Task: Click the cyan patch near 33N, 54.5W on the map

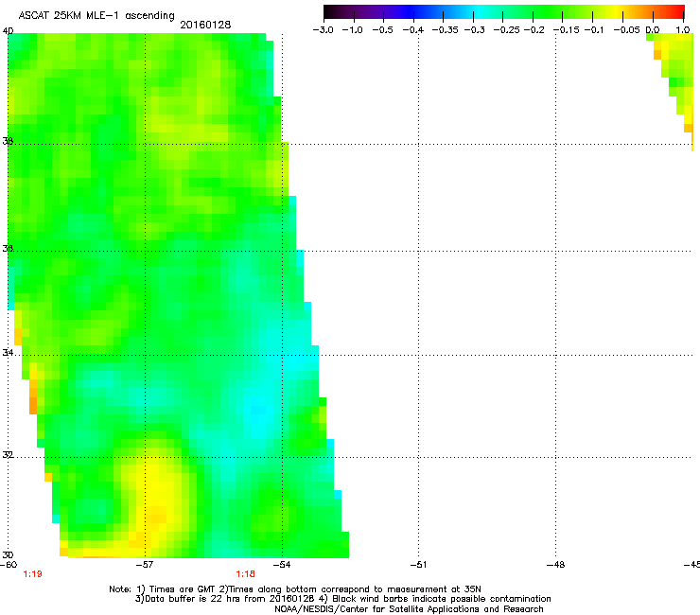Action: coord(258,409)
